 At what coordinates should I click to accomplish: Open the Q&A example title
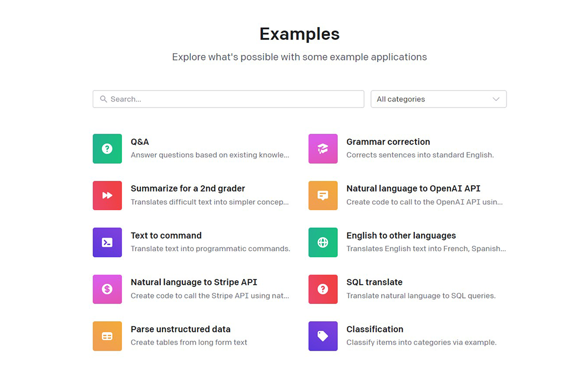tap(140, 142)
